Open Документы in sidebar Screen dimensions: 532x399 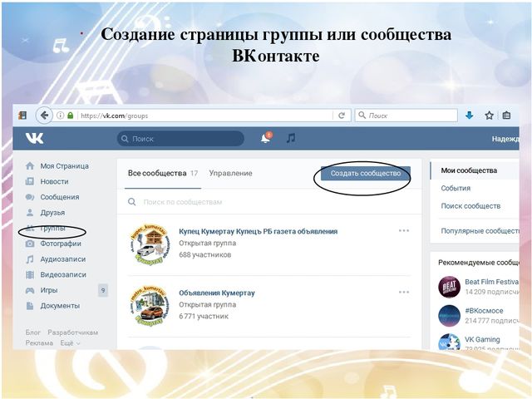60,306
